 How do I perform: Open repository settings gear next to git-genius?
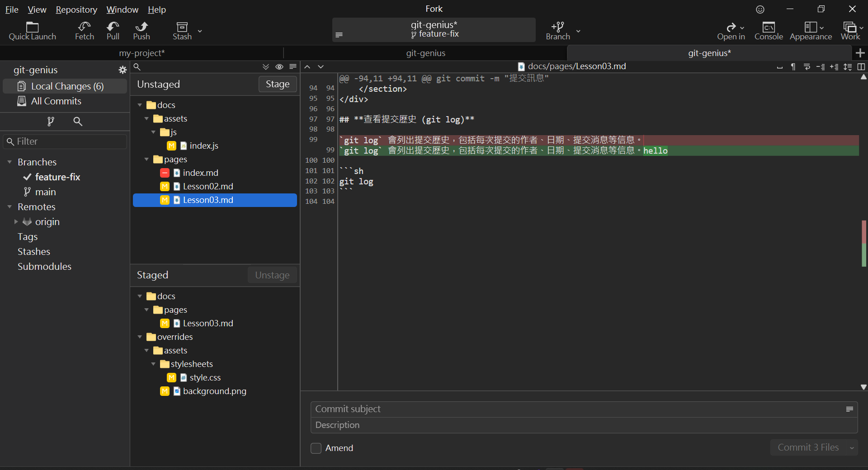[123, 70]
